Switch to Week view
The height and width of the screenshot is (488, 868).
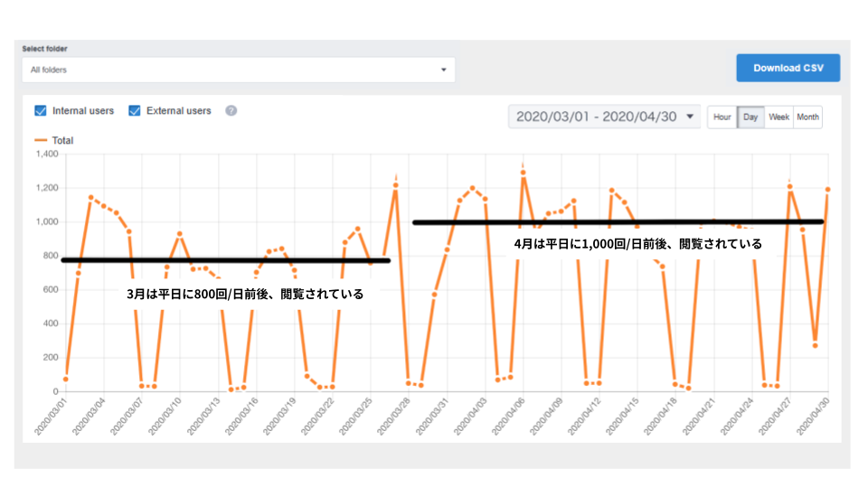(778, 117)
